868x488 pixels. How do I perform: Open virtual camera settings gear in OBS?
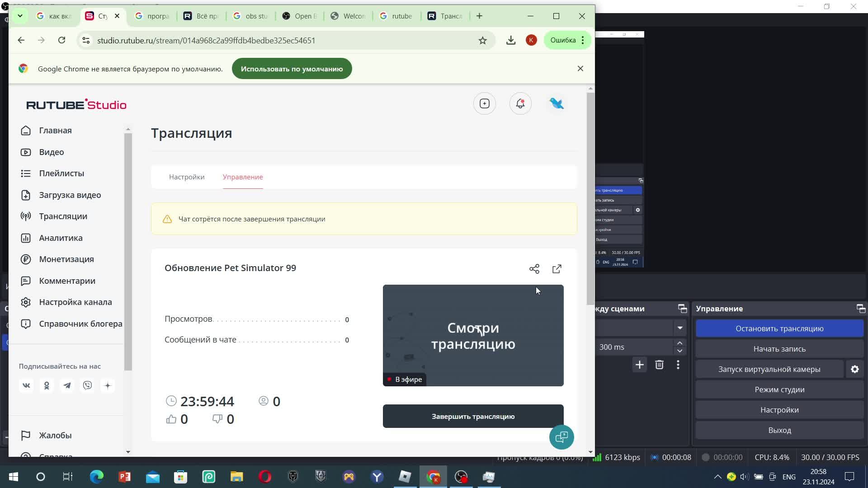pos(855,370)
